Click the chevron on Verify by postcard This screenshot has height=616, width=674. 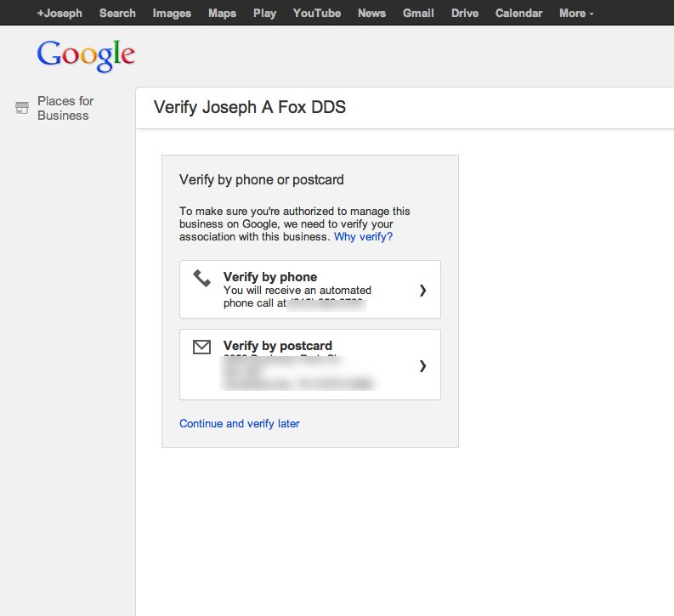click(423, 366)
